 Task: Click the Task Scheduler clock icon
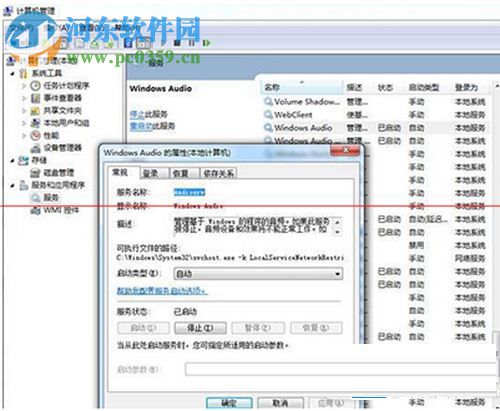[x=35, y=86]
